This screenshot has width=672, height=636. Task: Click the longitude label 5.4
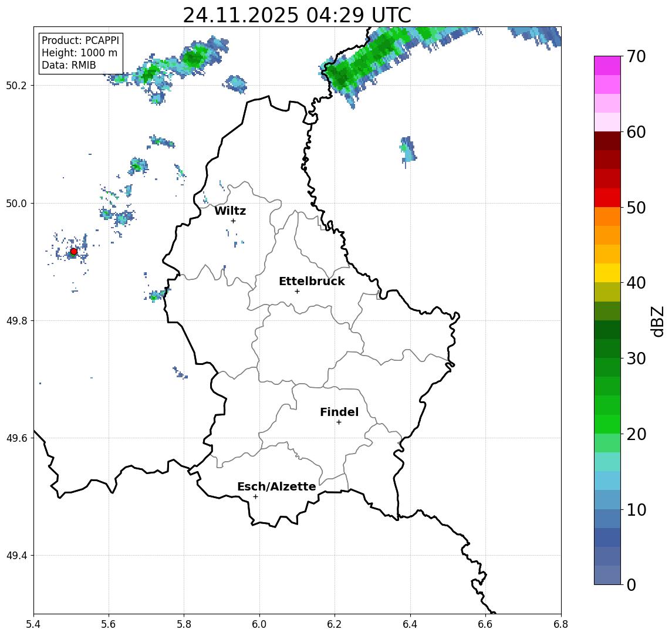pos(33,624)
